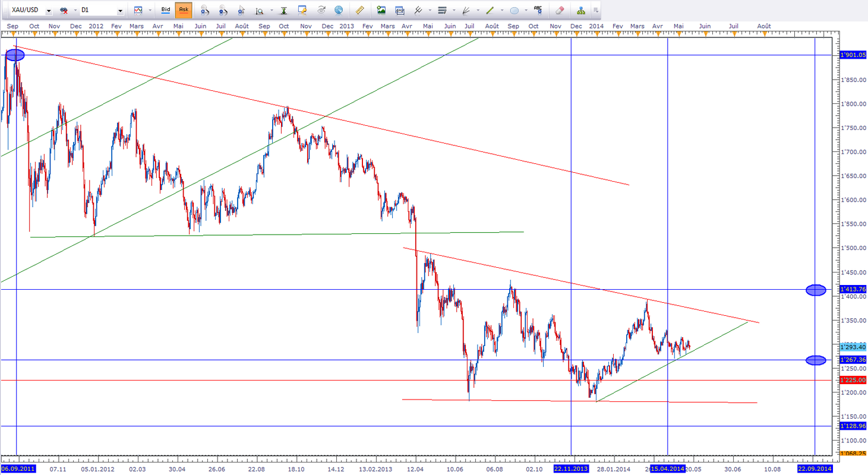Click the save chart image icon
868x475 pixels.
tap(381, 10)
